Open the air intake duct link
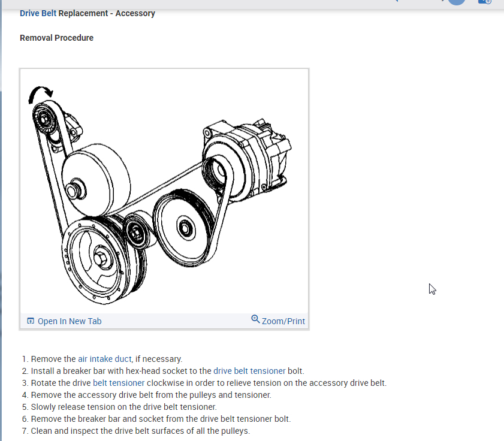Viewport: 504px width, 441px height. 105,359
